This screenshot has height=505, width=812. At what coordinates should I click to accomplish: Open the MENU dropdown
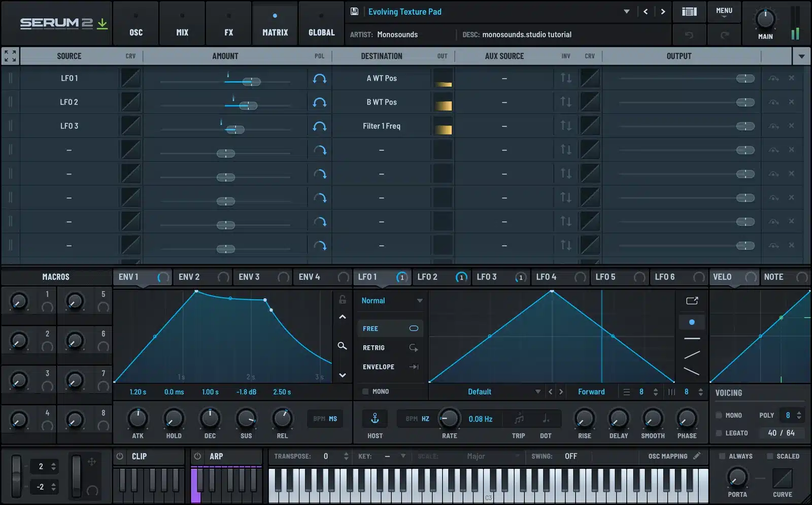coord(724,12)
